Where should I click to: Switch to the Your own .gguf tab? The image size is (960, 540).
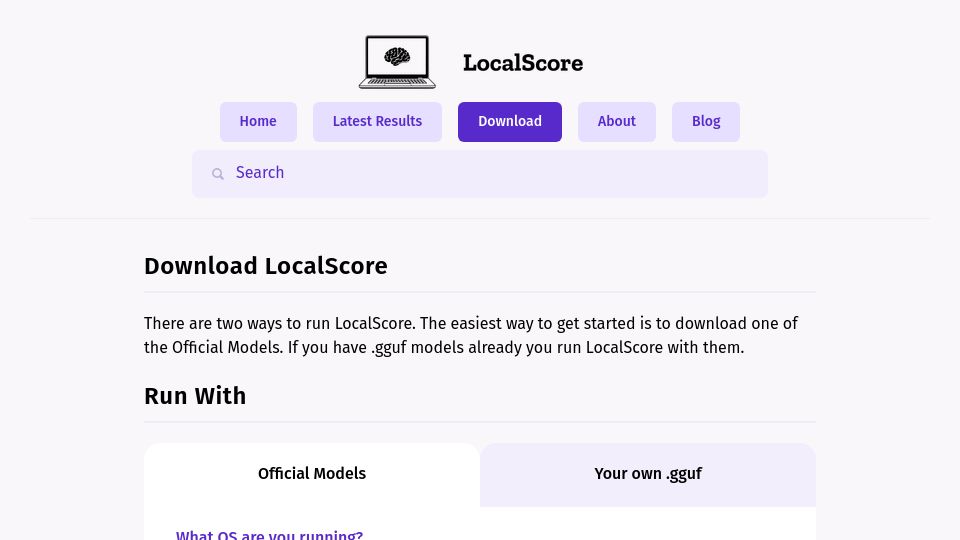pyautogui.click(x=648, y=474)
